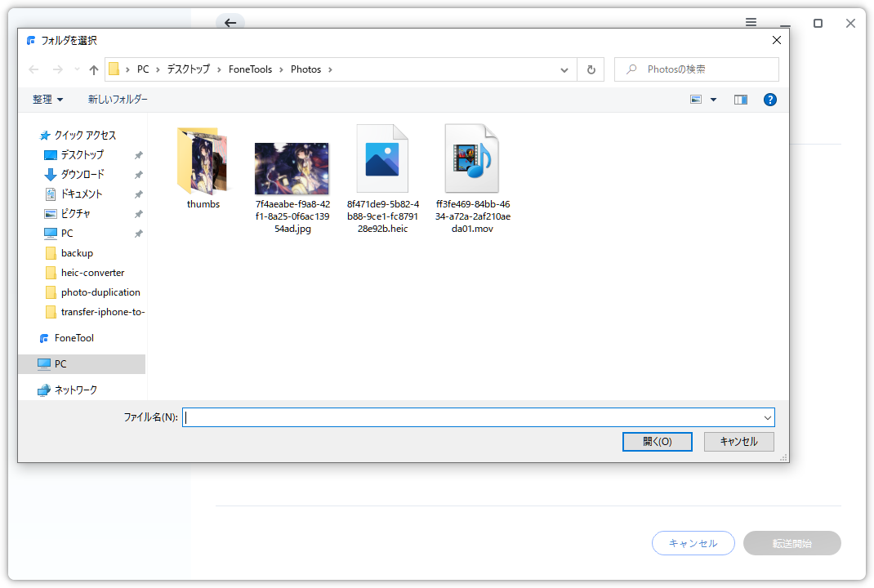The image size is (874, 588).
Task: Click the dialog's キャンセル button
Action: 738,441
